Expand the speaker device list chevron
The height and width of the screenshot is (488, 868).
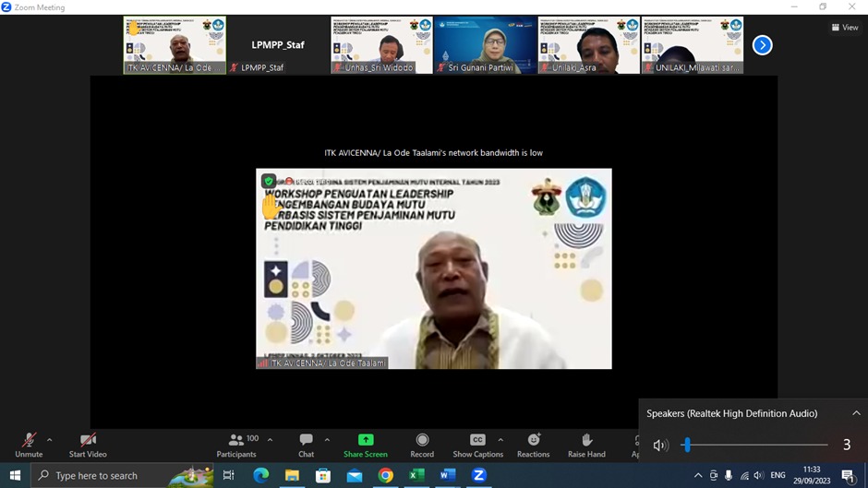pyautogui.click(x=856, y=413)
